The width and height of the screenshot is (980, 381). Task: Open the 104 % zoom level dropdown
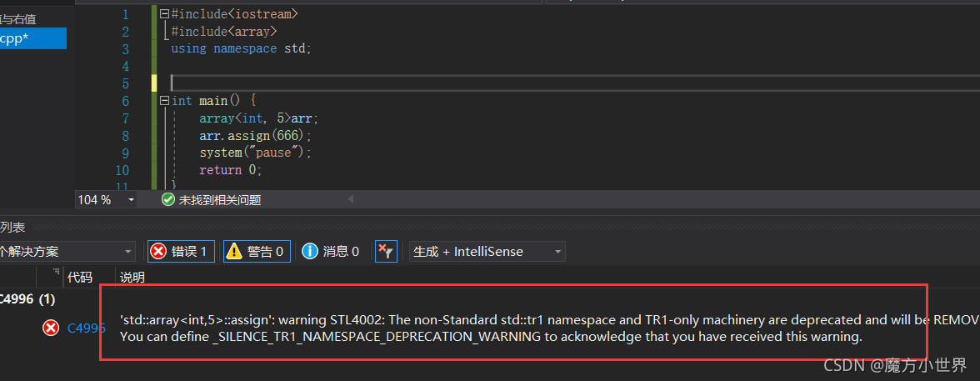pos(106,199)
